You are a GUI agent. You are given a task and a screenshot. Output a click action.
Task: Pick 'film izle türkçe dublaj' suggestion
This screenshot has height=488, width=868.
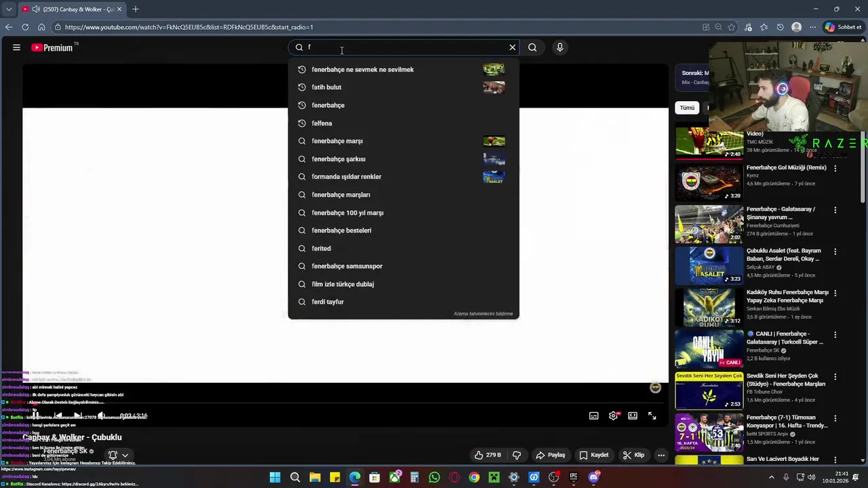pyautogui.click(x=403, y=284)
